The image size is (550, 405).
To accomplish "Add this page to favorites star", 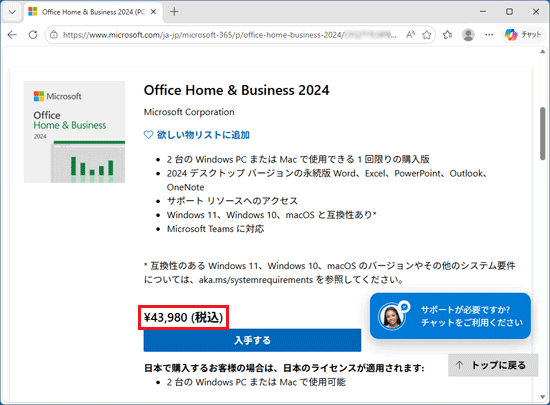I will pyautogui.click(x=427, y=35).
